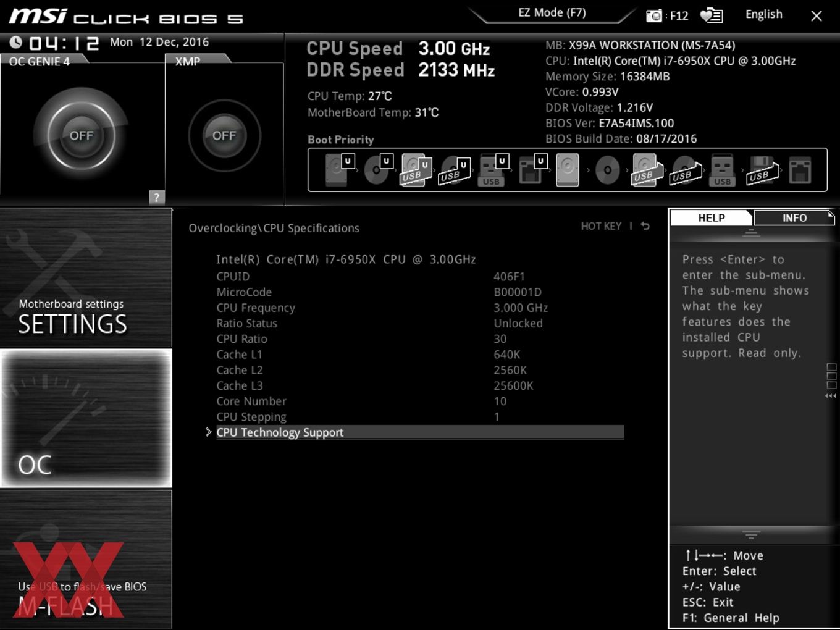Click the clock icon beside the time
This screenshot has width=840, height=630.
coord(16,42)
